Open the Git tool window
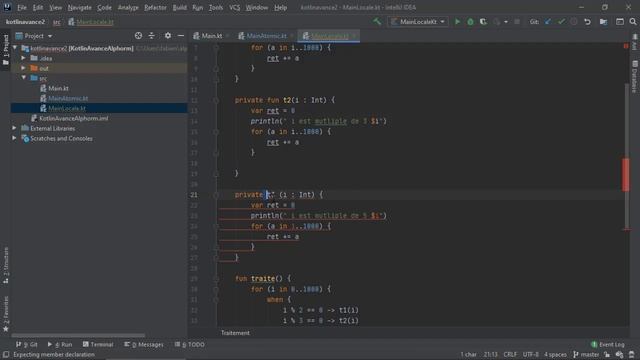Screen dimensions: 640x360 pyautogui.click(x=27, y=344)
